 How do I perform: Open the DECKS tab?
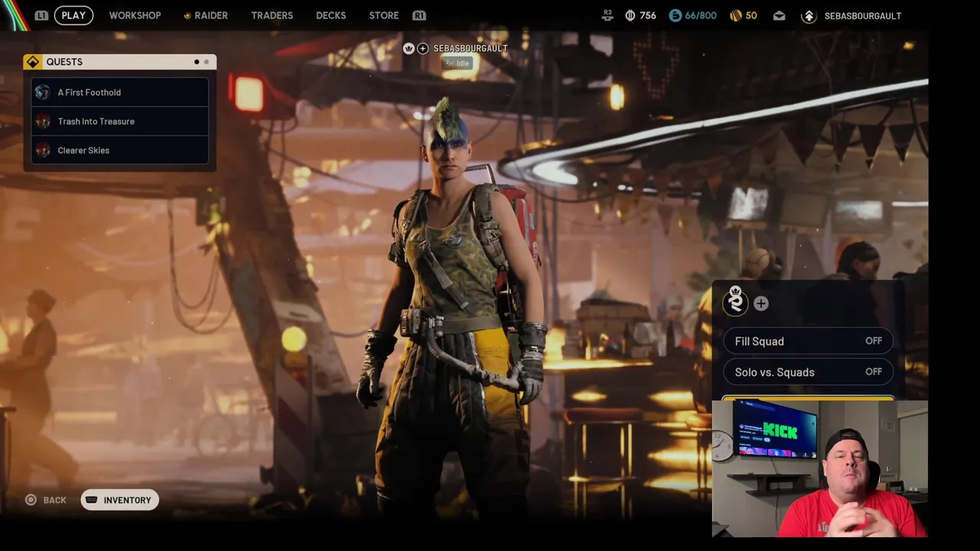click(x=331, y=15)
